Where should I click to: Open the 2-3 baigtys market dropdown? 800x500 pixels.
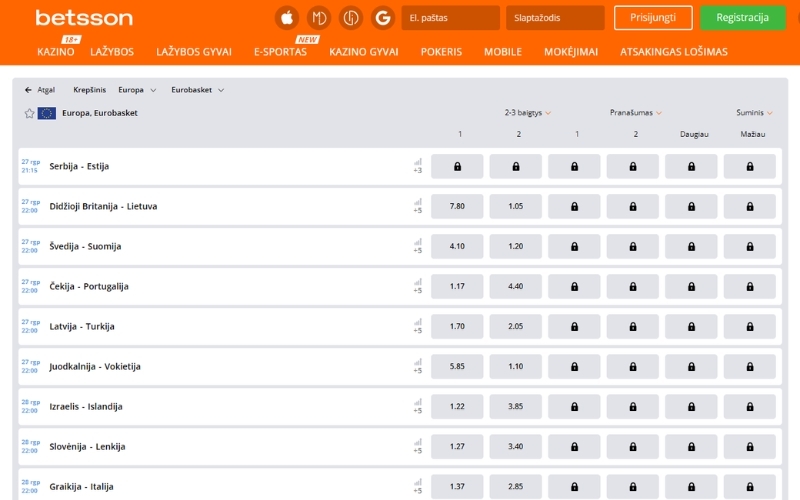pyautogui.click(x=528, y=113)
